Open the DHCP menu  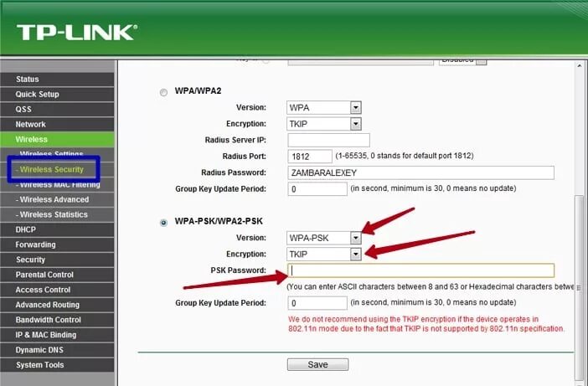(x=57, y=229)
